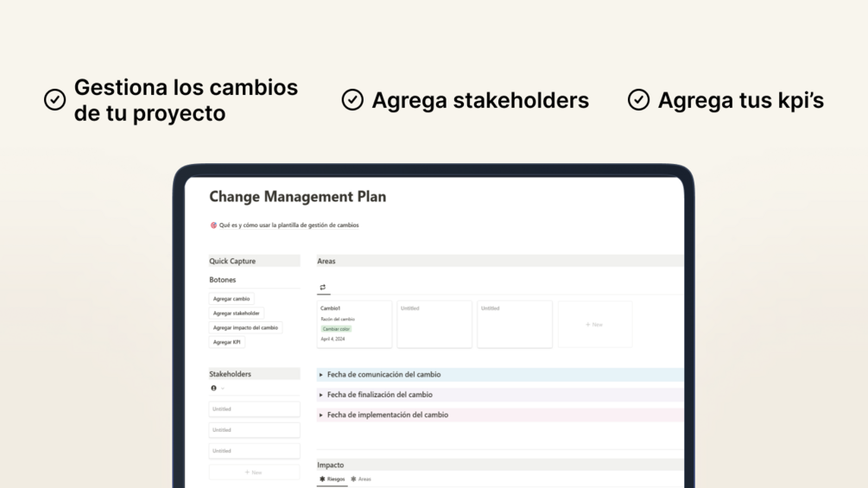This screenshot has height=488, width=868.
Task: Click the Areas view icon tab
Action: point(323,287)
